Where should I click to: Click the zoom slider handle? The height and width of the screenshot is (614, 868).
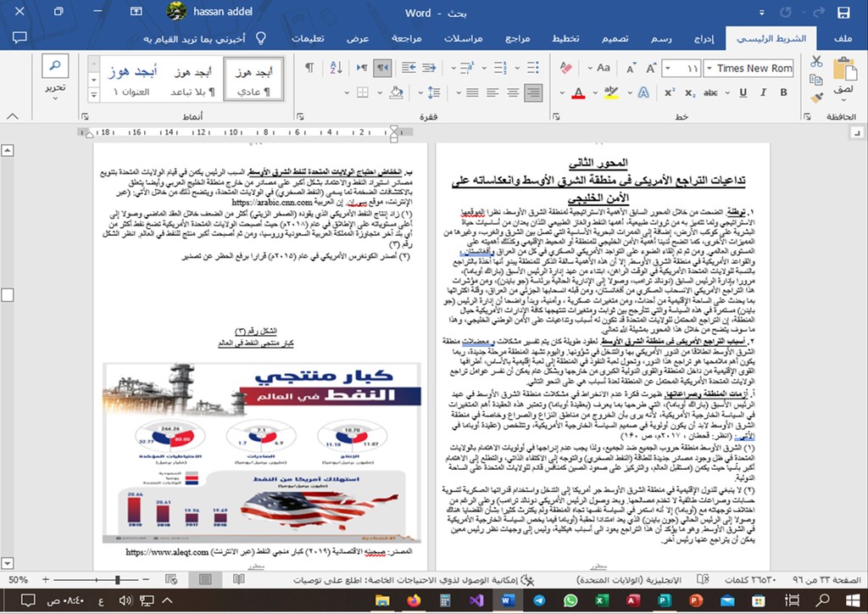point(117,580)
